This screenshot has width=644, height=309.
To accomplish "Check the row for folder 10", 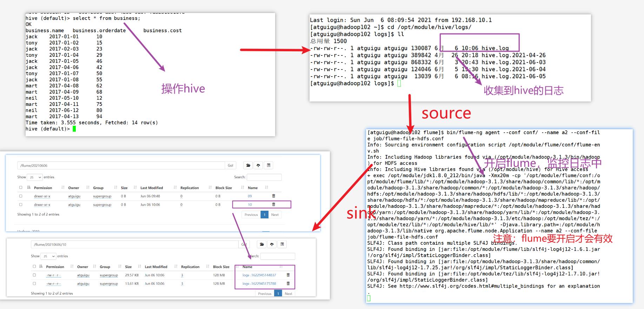I will (21, 204).
